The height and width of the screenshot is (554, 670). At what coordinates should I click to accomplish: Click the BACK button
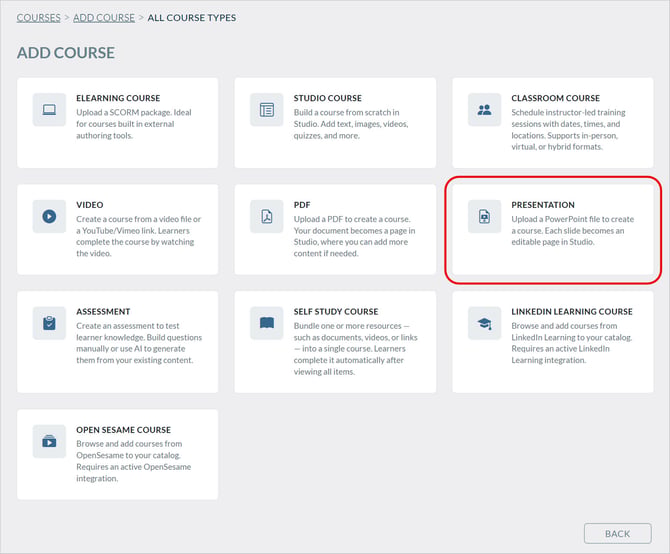pyautogui.click(x=617, y=533)
